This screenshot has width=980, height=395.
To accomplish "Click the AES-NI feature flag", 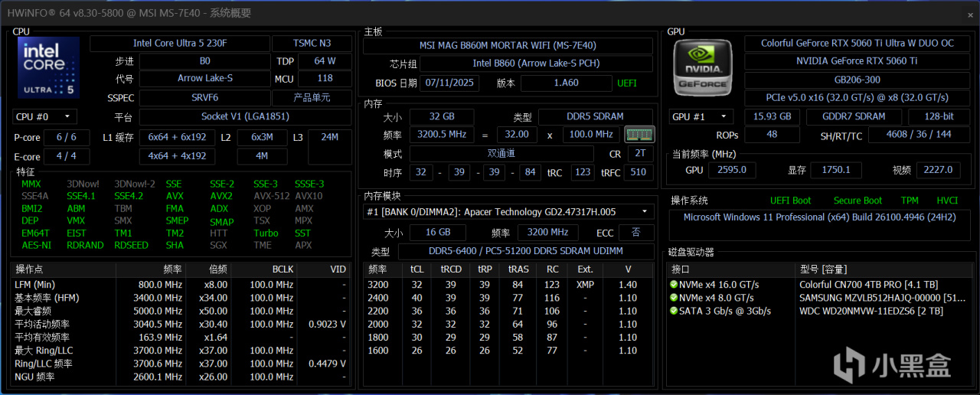I will click(36, 245).
